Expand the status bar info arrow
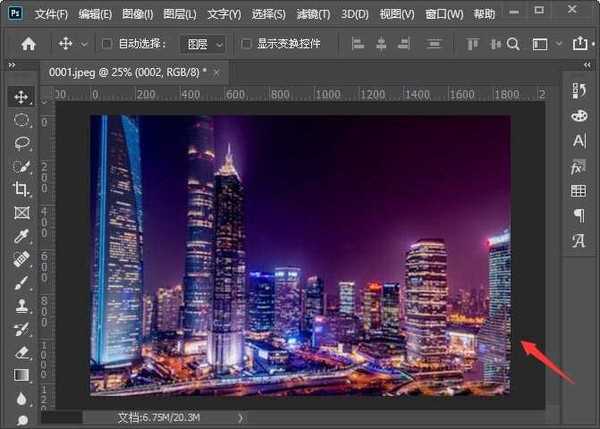This screenshot has width=600, height=429. point(240,417)
